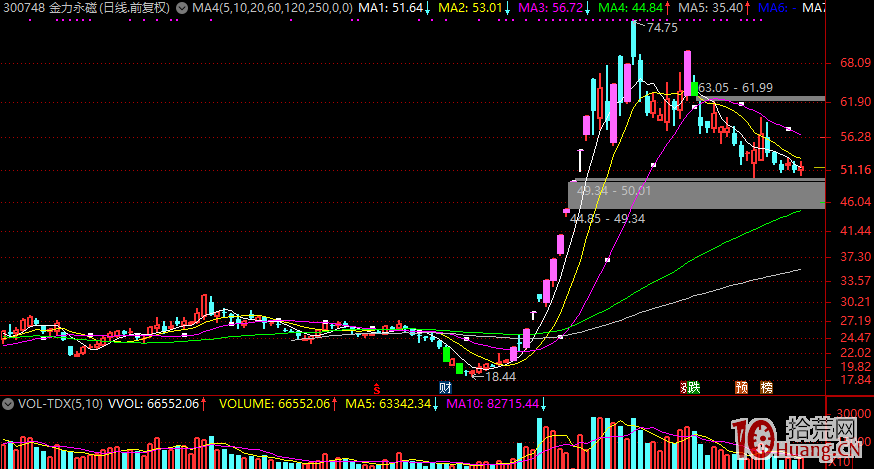This screenshot has height=469, width=874.
Task: Click the 61.90 price axis label
Action: [856, 101]
